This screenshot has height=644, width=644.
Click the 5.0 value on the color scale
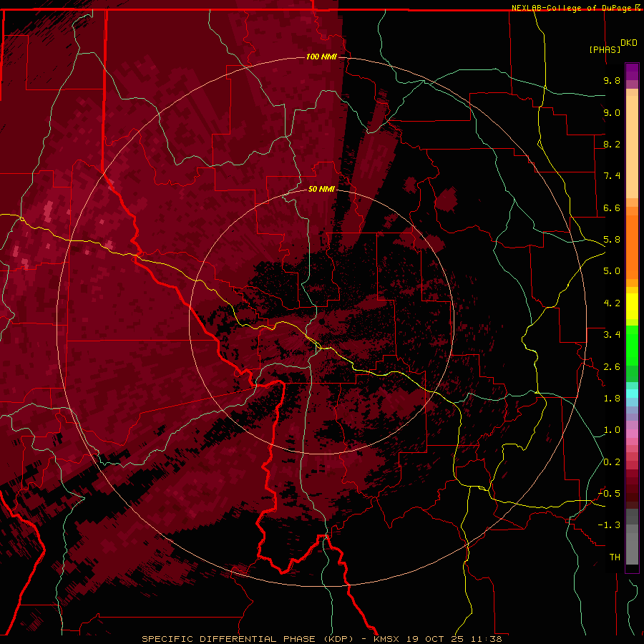(x=612, y=271)
